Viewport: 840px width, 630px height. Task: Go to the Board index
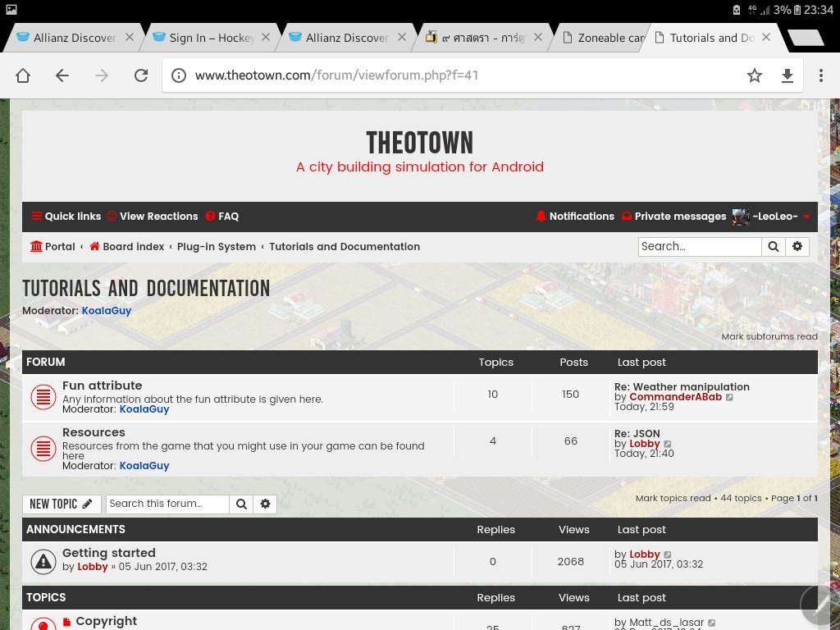tap(127, 247)
